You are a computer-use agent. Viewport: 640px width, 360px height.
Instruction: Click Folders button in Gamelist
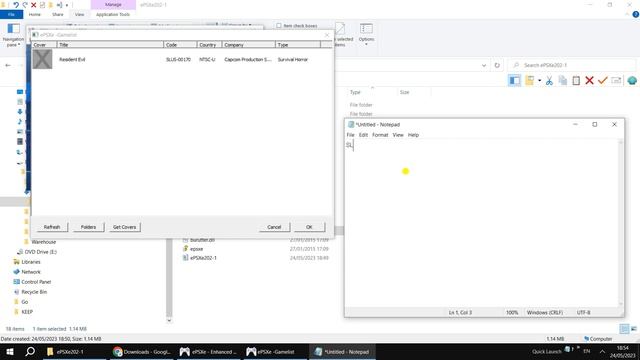tap(88, 227)
